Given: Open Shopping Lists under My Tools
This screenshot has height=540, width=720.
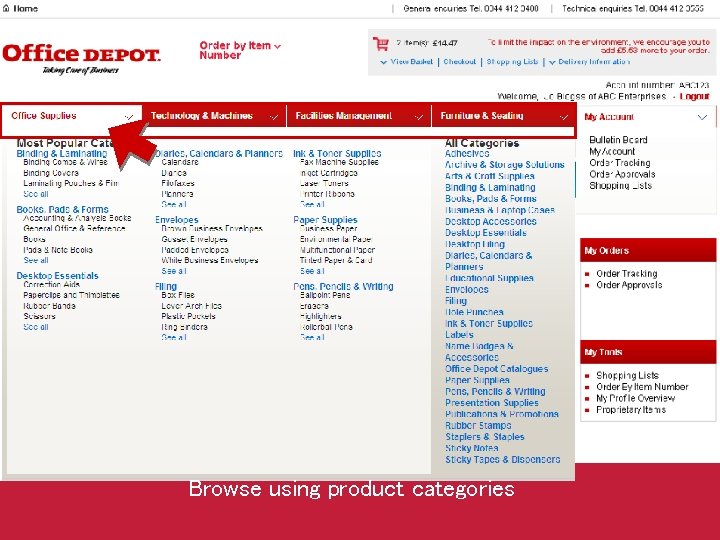Looking at the screenshot, I should 627,375.
